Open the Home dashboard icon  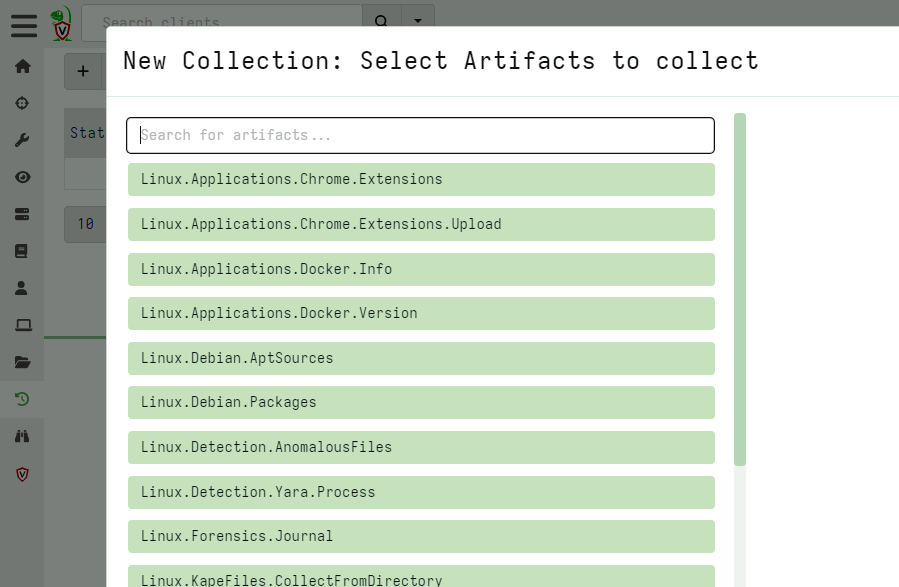click(22, 65)
